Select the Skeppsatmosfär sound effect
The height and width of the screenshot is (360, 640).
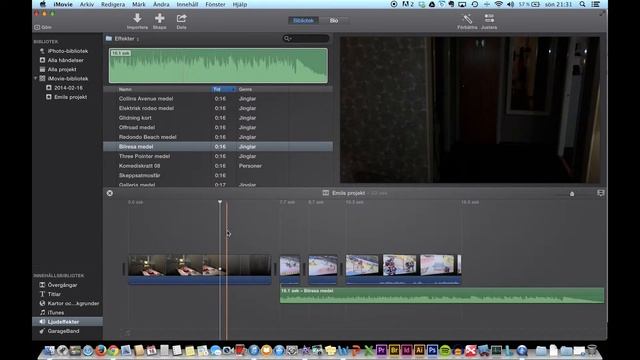coord(218,176)
